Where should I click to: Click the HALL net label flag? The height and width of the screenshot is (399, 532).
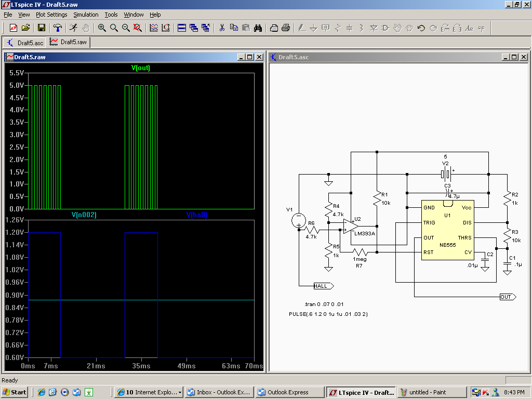[324, 286]
